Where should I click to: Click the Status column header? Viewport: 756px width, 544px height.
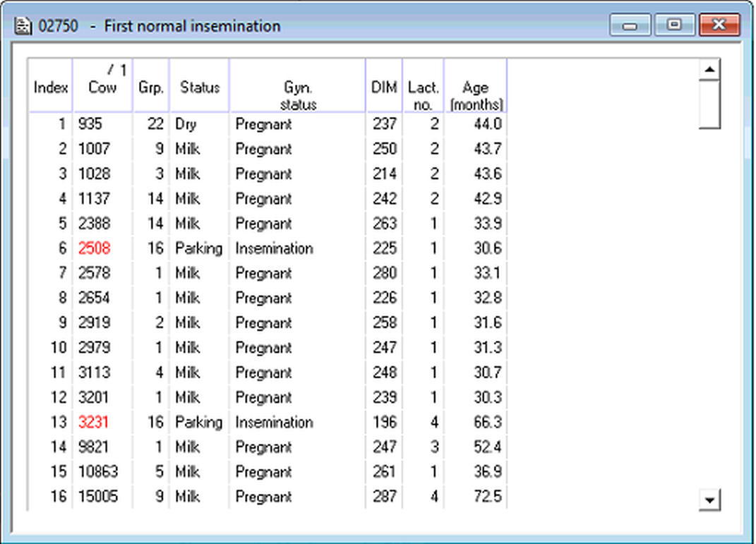[199, 87]
